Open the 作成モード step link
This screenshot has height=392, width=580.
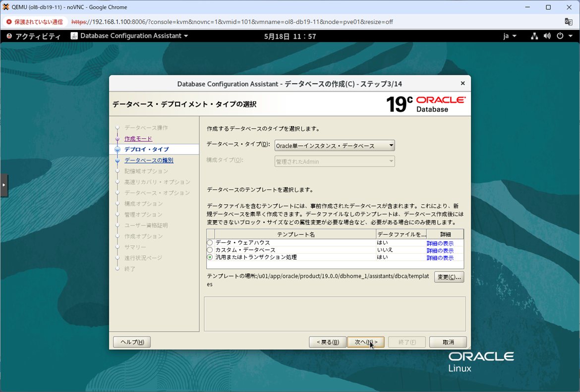[138, 139]
